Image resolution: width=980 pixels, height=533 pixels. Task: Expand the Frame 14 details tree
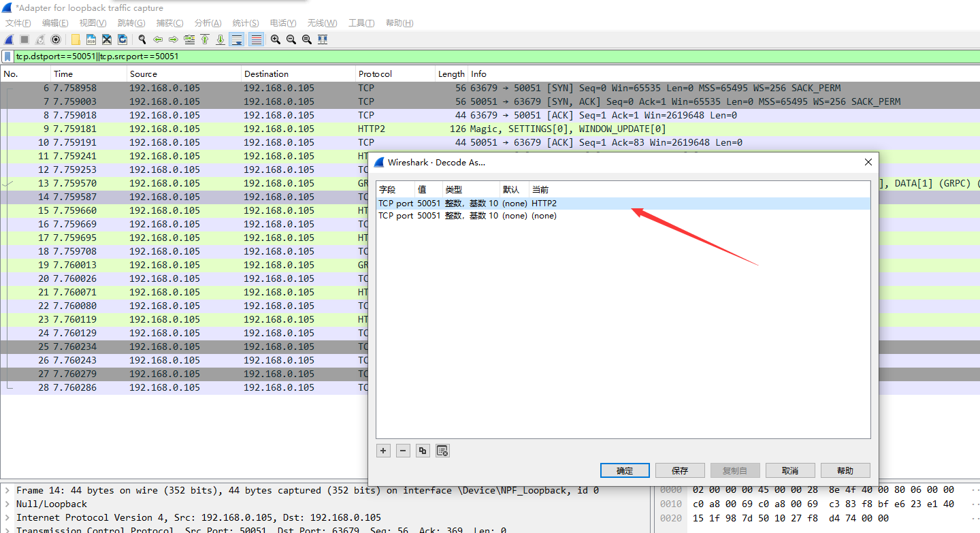point(6,491)
